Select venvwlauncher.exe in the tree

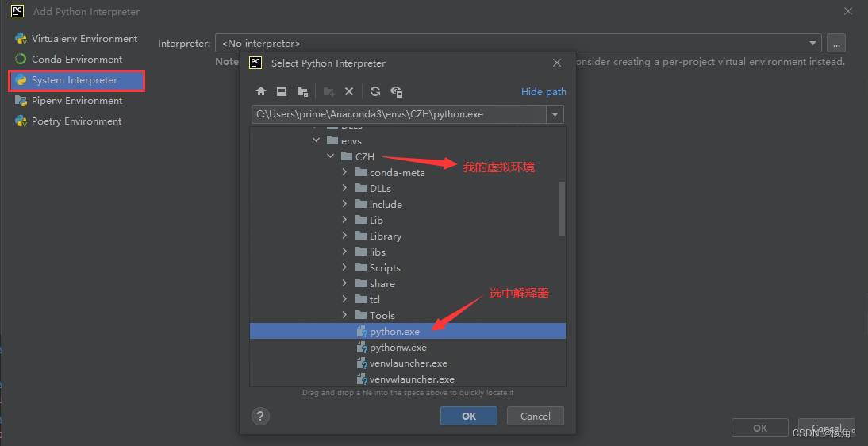[408, 379]
